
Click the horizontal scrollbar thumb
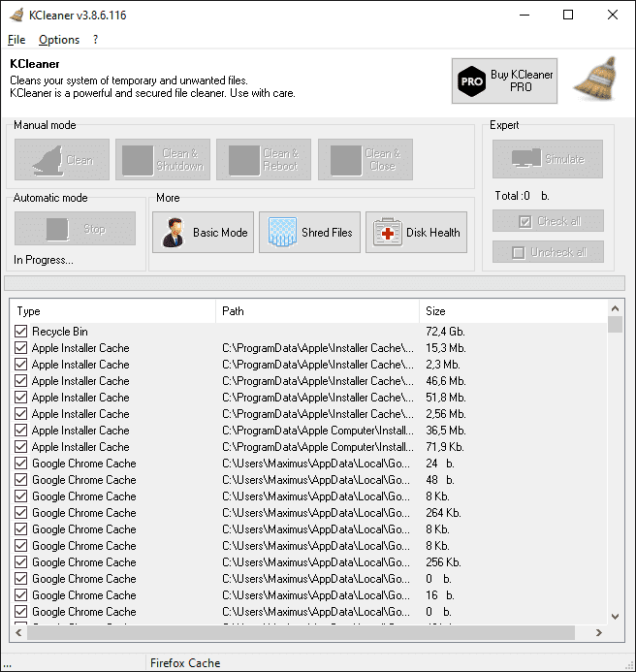tap(301, 632)
